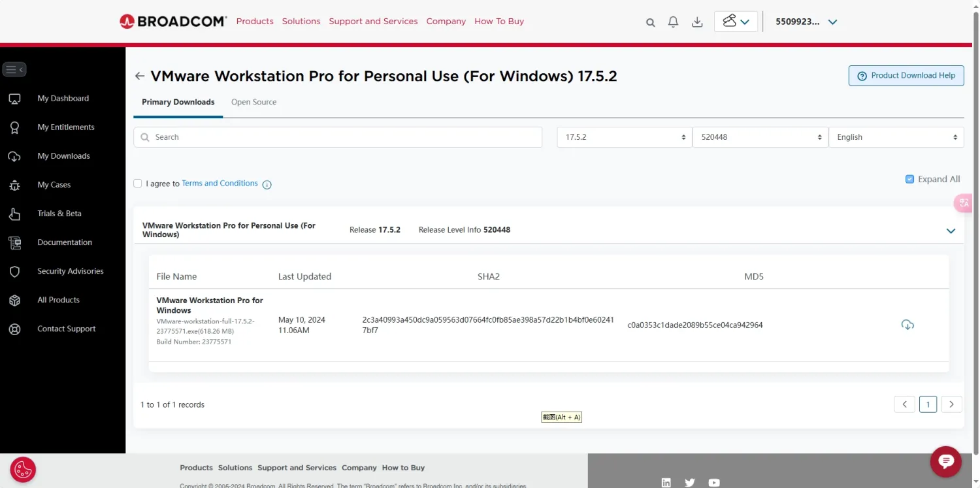Viewport: 980px width, 488px height.
Task: Select the Primary Downloads tab
Action: [x=178, y=102]
